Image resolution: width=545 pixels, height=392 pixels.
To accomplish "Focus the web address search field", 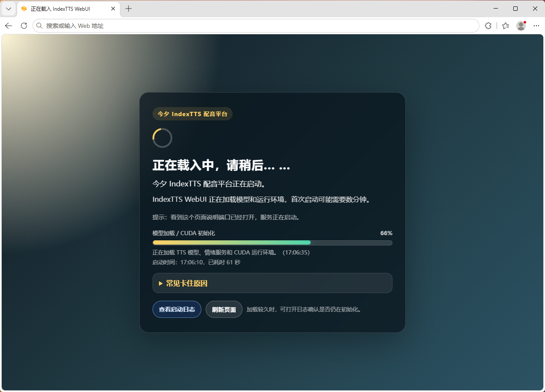I will pyautogui.click(x=256, y=26).
